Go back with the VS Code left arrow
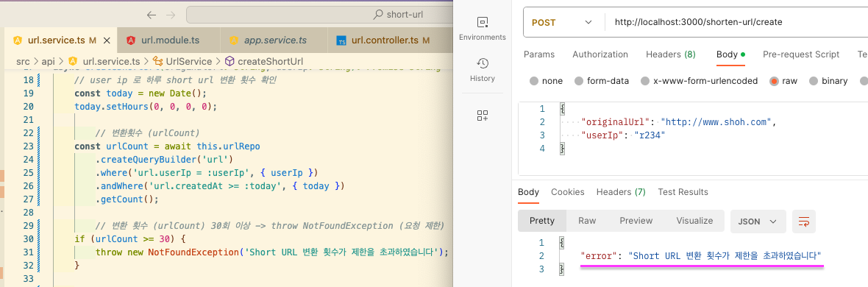 coord(151,15)
